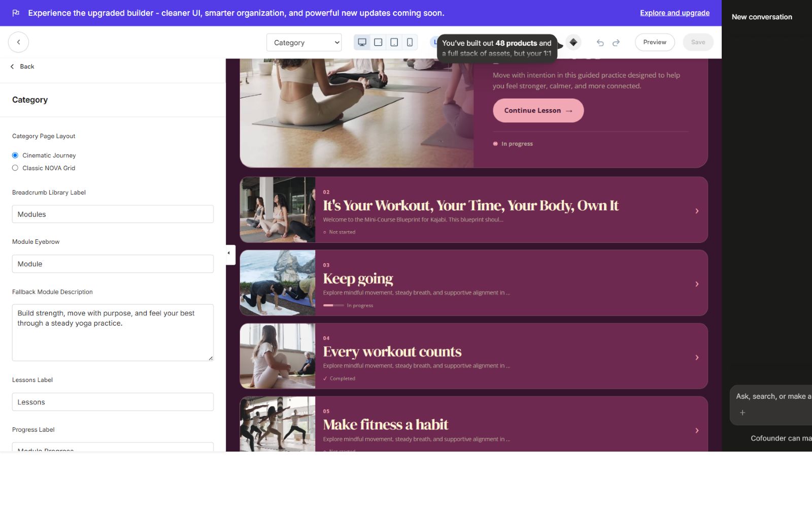Click the Save button
Image resolution: width=812 pixels, height=508 pixels.
pos(698,42)
